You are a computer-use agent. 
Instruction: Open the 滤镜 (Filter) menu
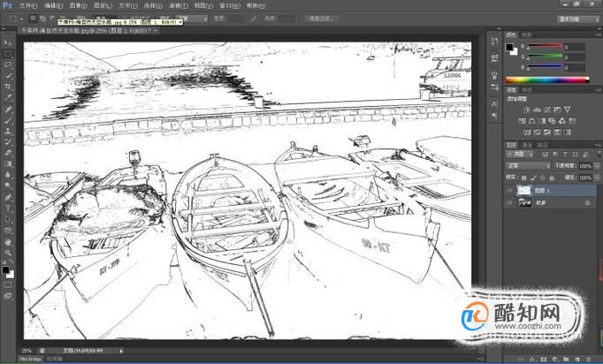(178, 6)
